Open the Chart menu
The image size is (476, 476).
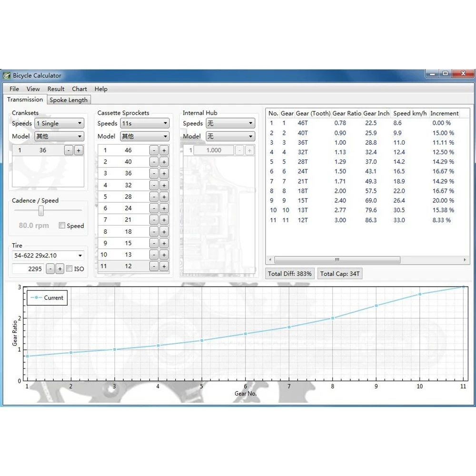tap(79, 89)
